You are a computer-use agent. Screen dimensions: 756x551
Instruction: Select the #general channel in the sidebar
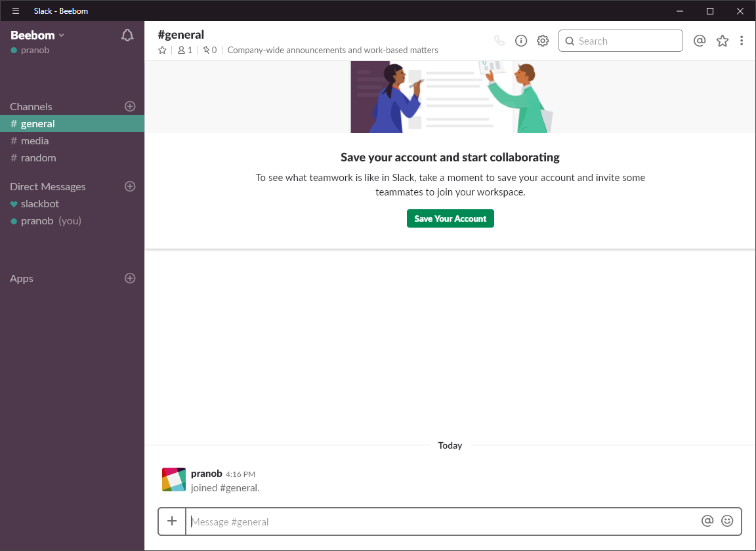pyautogui.click(x=72, y=123)
